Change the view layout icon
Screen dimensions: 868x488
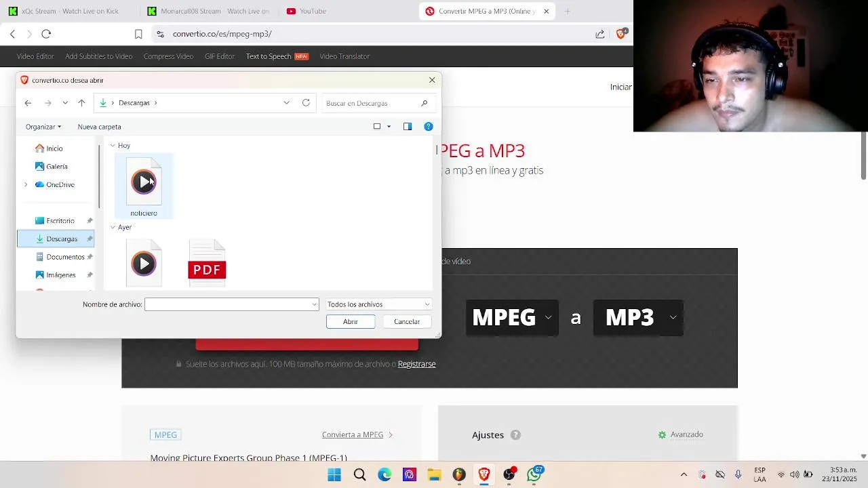click(377, 127)
